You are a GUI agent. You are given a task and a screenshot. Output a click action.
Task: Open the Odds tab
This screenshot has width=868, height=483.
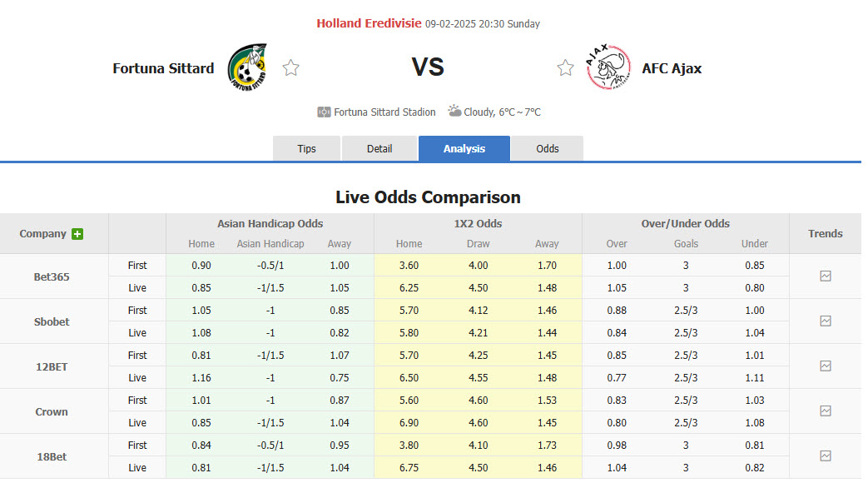point(547,148)
